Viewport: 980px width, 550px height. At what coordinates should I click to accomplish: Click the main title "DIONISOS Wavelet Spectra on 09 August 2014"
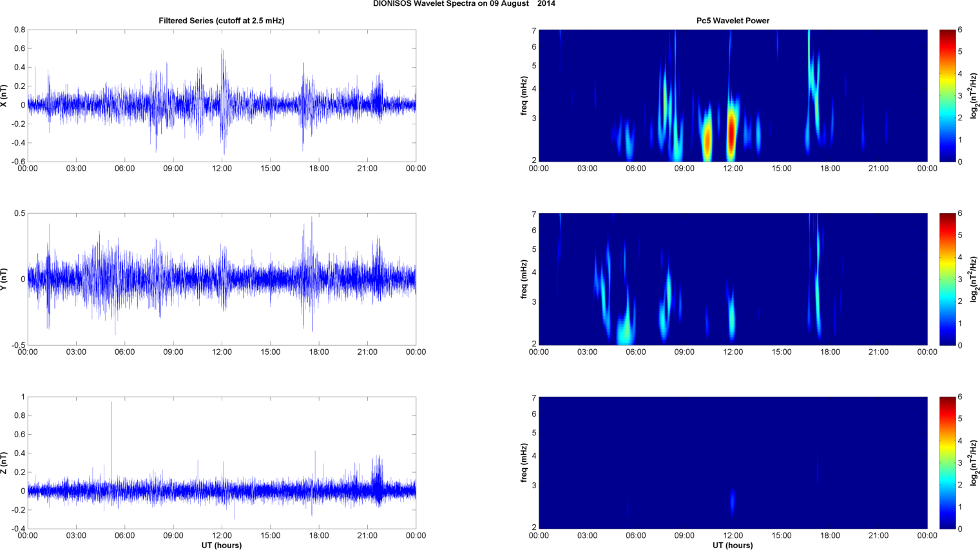click(464, 4)
